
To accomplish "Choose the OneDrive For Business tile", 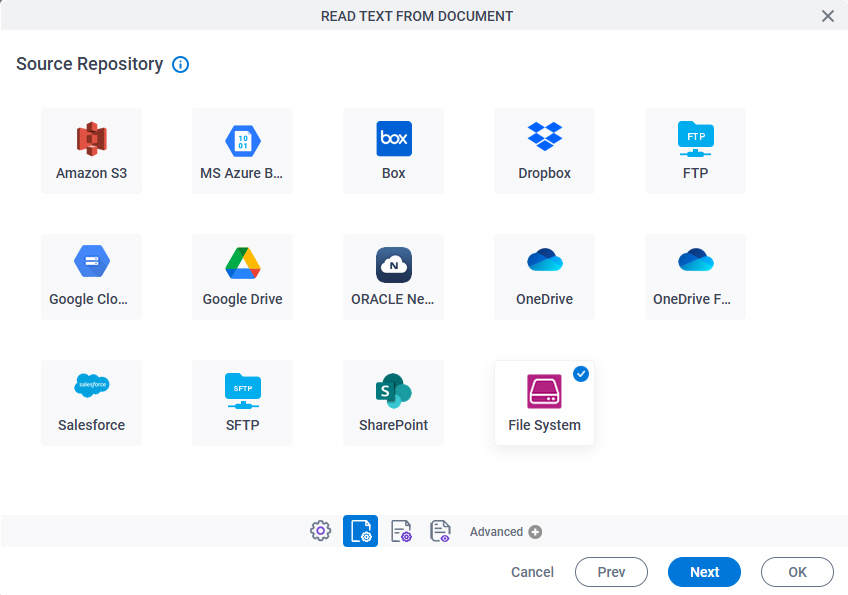I will pos(695,277).
